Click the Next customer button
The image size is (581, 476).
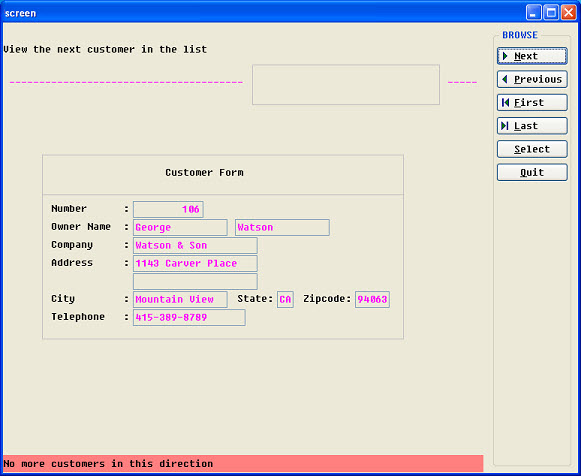click(x=532, y=56)
